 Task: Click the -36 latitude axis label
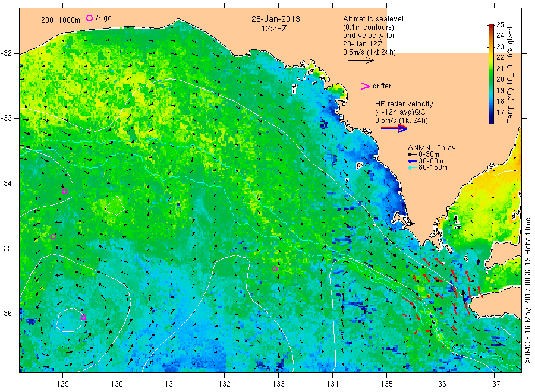click(x=6, y=314)
